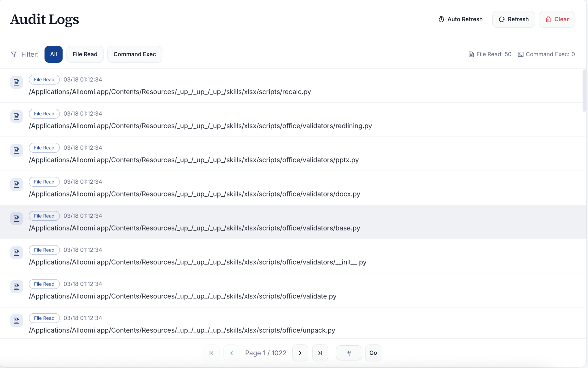Click the file icon beside recalc.py entry
This screenshot has width=588, height=368.
tap(16, 83)
